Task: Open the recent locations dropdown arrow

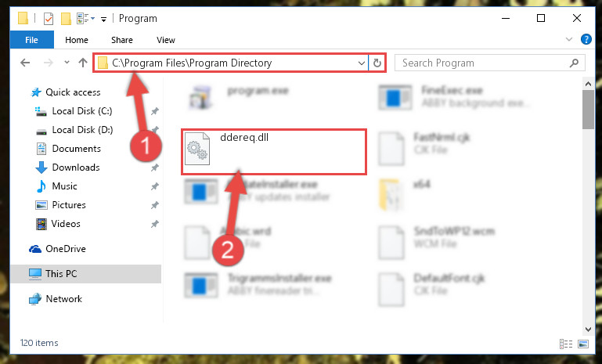Action: (67, 62)
